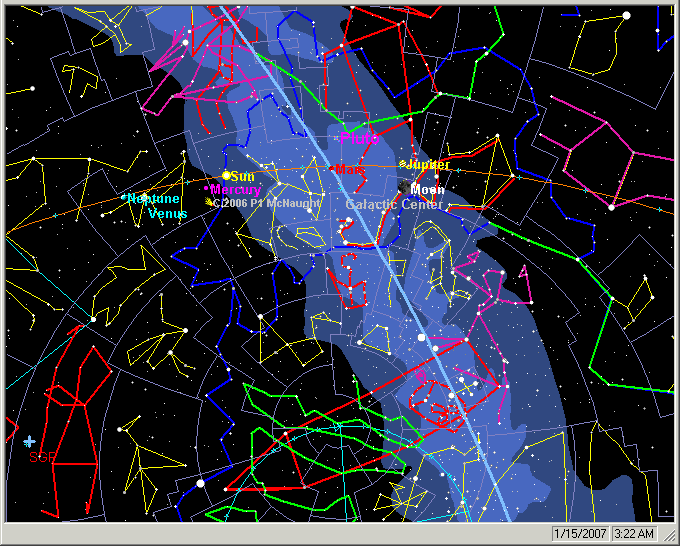
Task: Click the Neptune text label
Action: 154,199
